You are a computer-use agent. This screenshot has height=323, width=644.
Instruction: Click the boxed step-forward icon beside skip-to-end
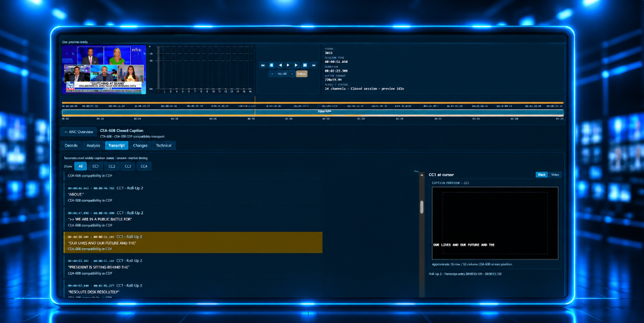pyautogui.click(x=305, y=65)
